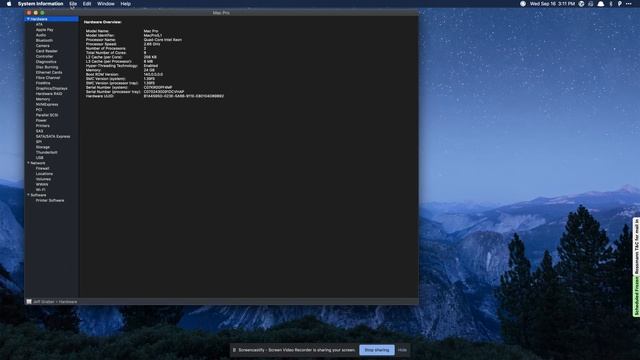Image resolution: width=640 pixels, height=360 pixels.
Task: Select Thunderbolt in the sidebar
Action: pos(47,152)
